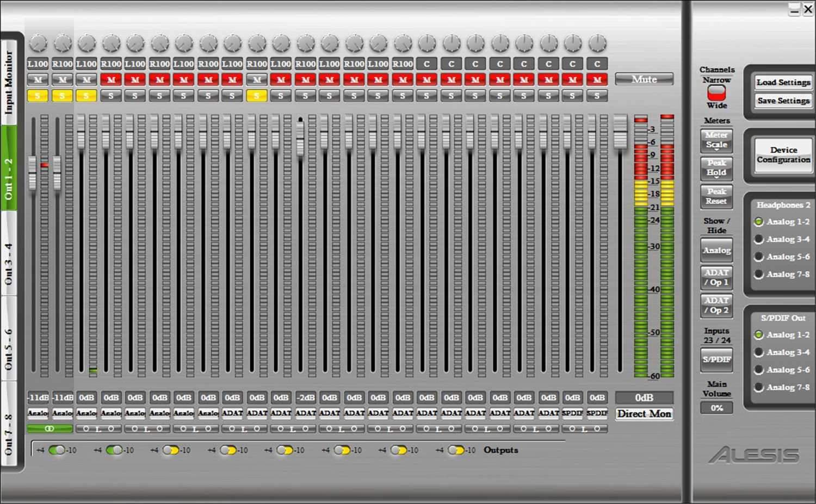Solo the last SPDIF channel
Screen dimensions: 816x504
tap(597, 96)
